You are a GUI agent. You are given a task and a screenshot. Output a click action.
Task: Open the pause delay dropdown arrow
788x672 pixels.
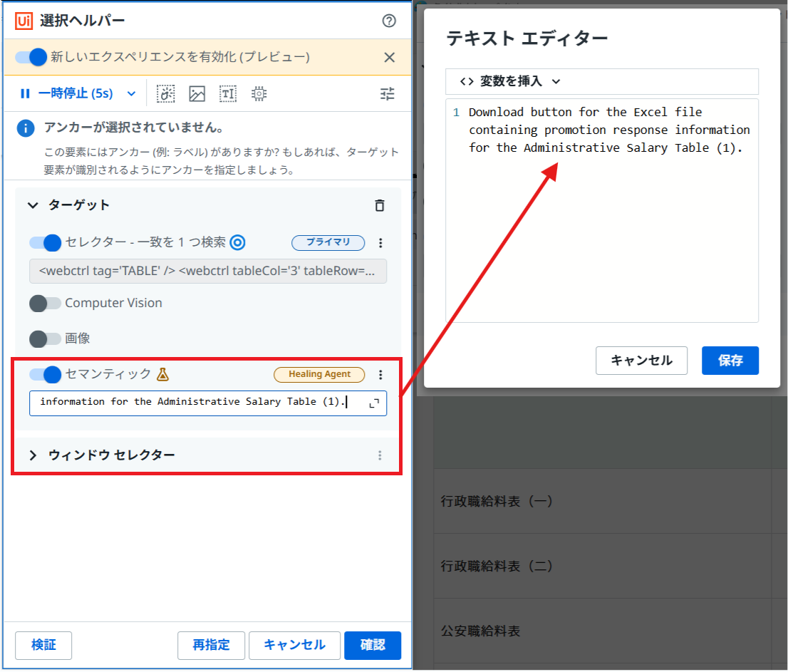tap(131, 93)
